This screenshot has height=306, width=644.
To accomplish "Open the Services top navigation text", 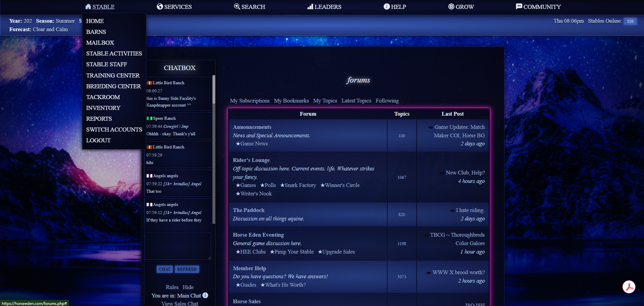I will click(x=178, y=7).
